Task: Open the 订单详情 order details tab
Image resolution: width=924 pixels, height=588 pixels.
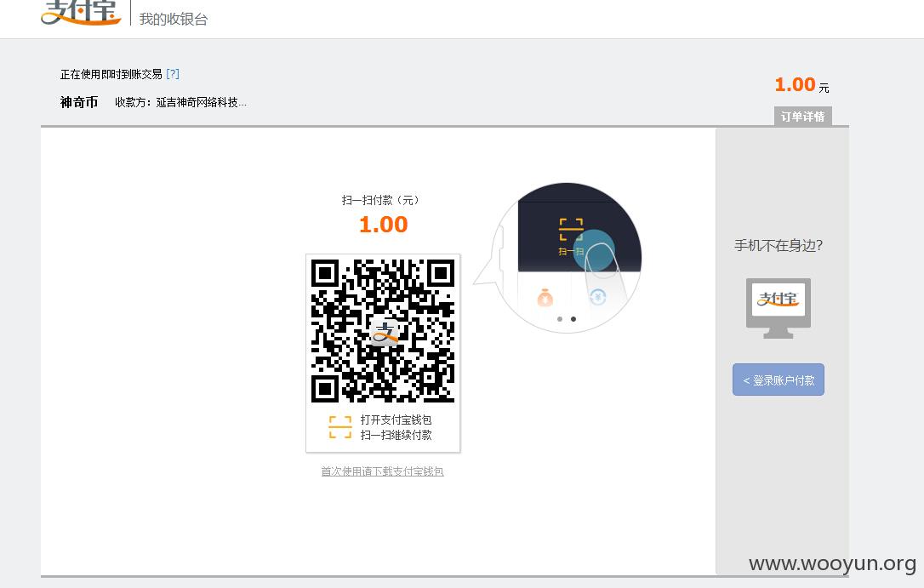Action: click(802, 116)
